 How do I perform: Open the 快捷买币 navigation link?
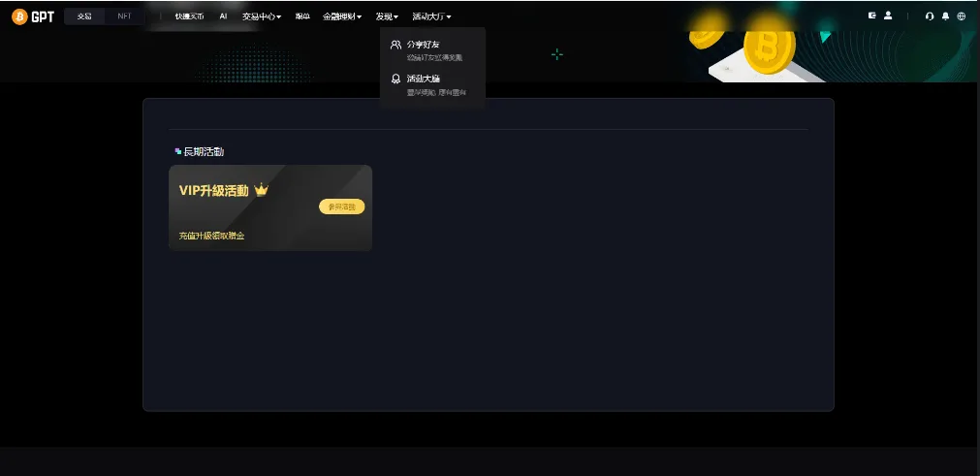point(190,16)
